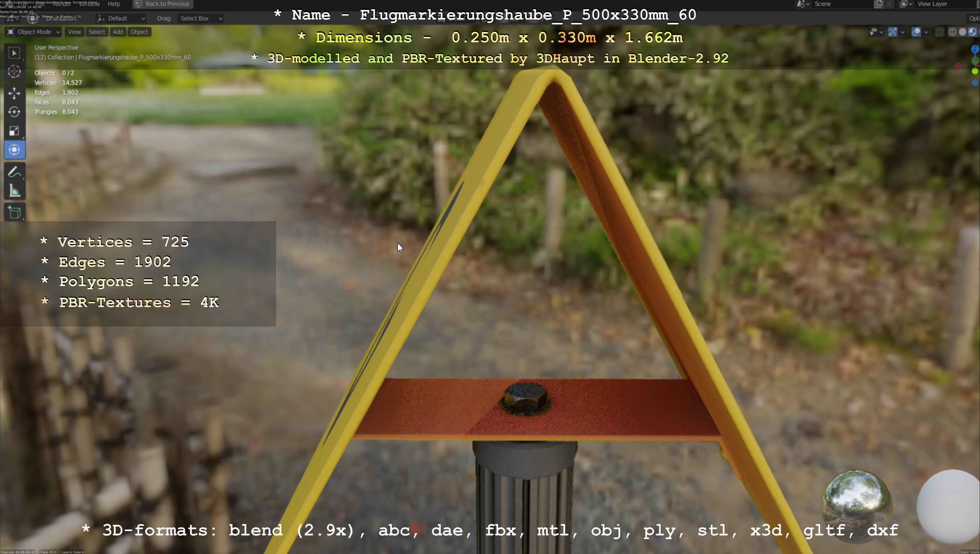Select the Select Box tool
980x554 pixels.
coord(14,53)
